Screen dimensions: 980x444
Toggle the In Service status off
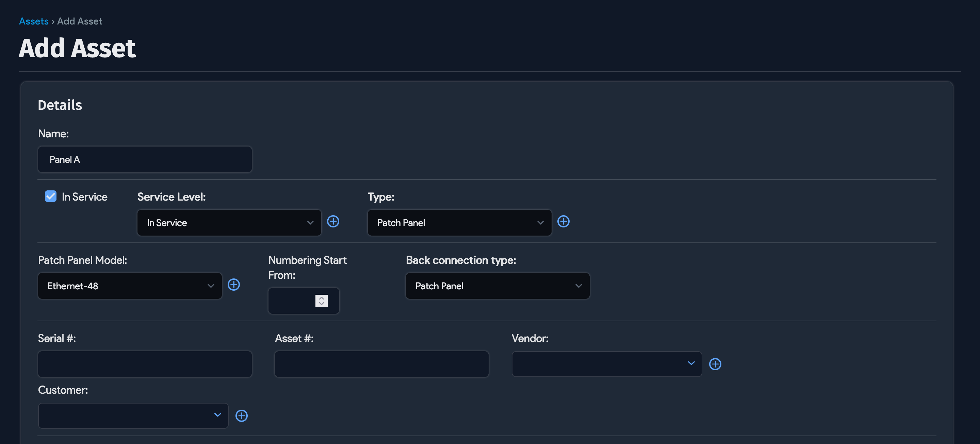(x=51, y=196)
